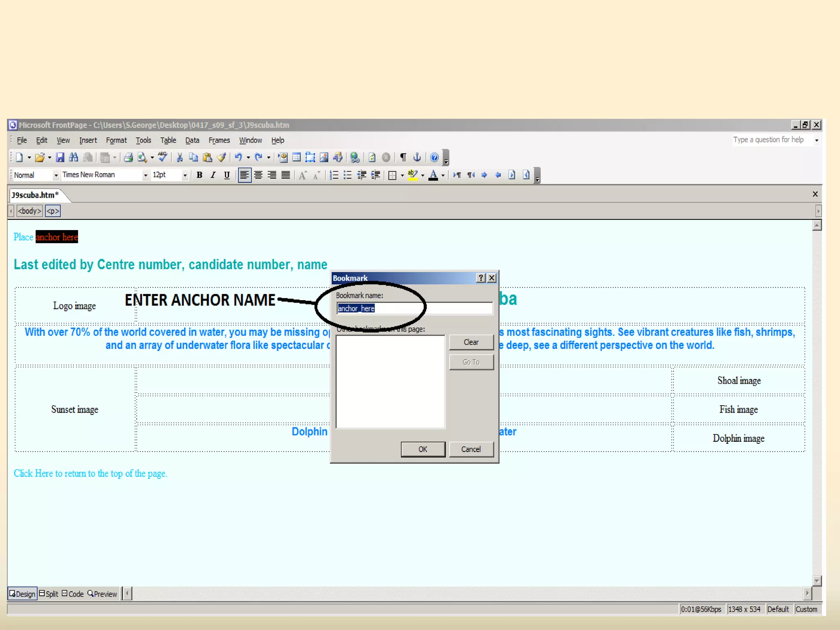Click Cancel in Bookmark dialog
The image size is (840, 630).
click(x=471, y=449)
